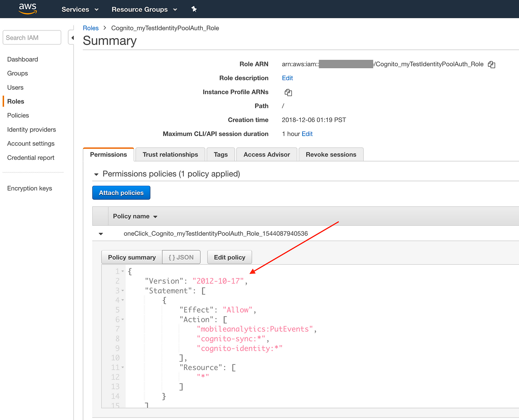Open the Revoke sessions tab
Image resolution: width=519 pixels, height=420 pixels.
pos(331,155)
